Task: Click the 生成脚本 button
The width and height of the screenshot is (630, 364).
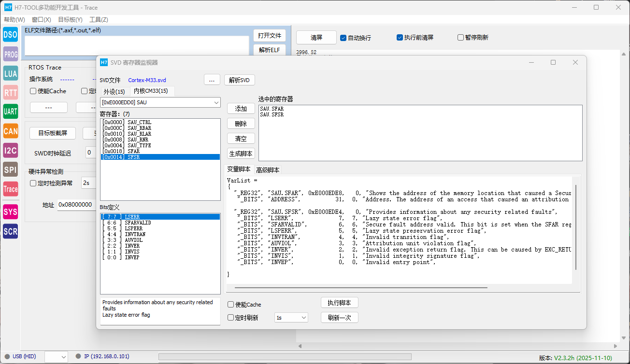Action: click(241, 154)
